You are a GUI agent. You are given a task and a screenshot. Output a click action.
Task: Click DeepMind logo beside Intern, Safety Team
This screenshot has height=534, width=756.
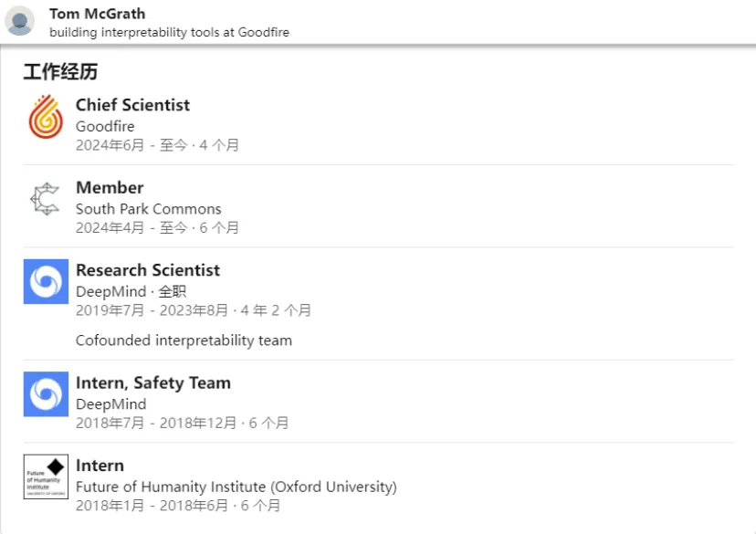click(x=46, y=393)
